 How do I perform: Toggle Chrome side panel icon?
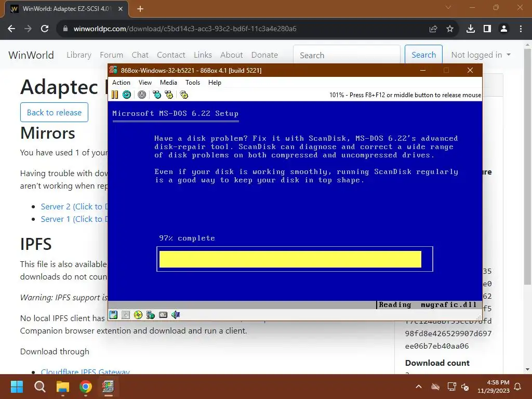tap(487, 29)
